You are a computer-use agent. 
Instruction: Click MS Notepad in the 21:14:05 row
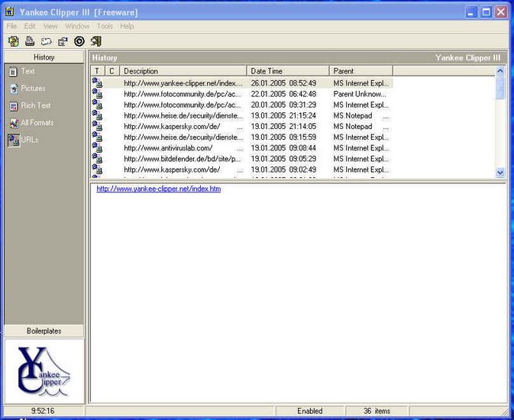[x=353, y=127]
